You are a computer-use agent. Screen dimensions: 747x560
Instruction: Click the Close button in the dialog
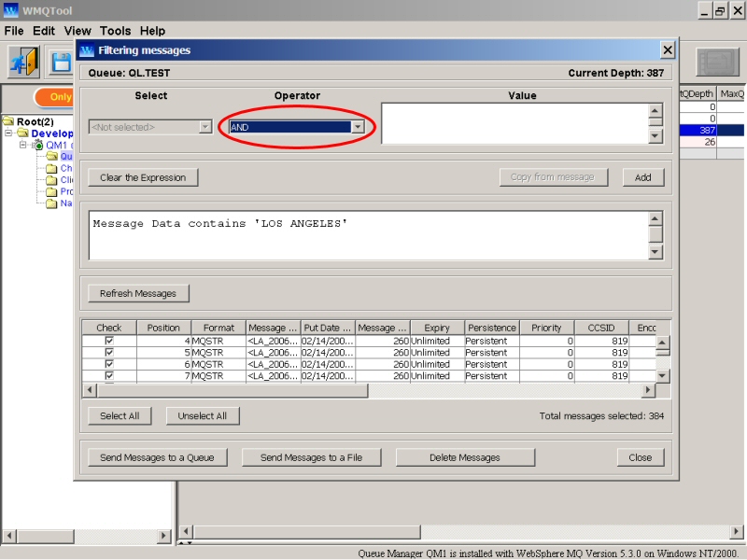tap(641, 457)
